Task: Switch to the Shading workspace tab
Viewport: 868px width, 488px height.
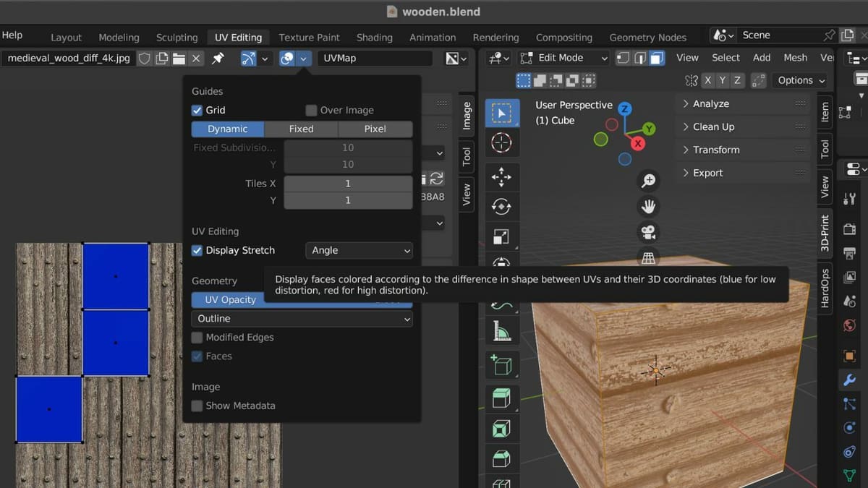Action: pyautogui.click(x=375, y=38)
